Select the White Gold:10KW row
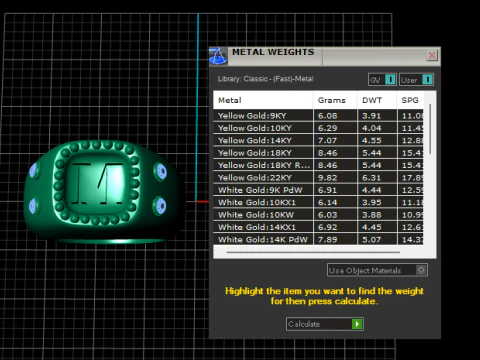Screen dimensions: 480x360 click(318, 215)
